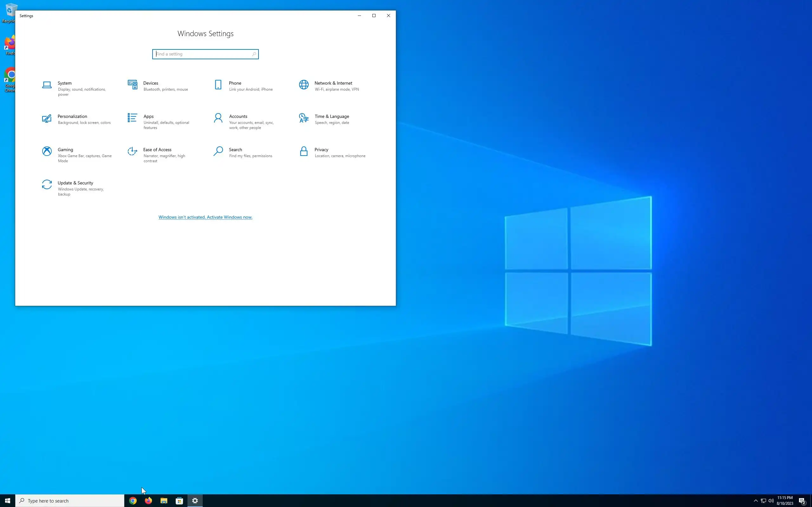Click Activate Windows now link
Viewport: 812px width, 507px height.
pyautogui.click(x=205, y=217)
